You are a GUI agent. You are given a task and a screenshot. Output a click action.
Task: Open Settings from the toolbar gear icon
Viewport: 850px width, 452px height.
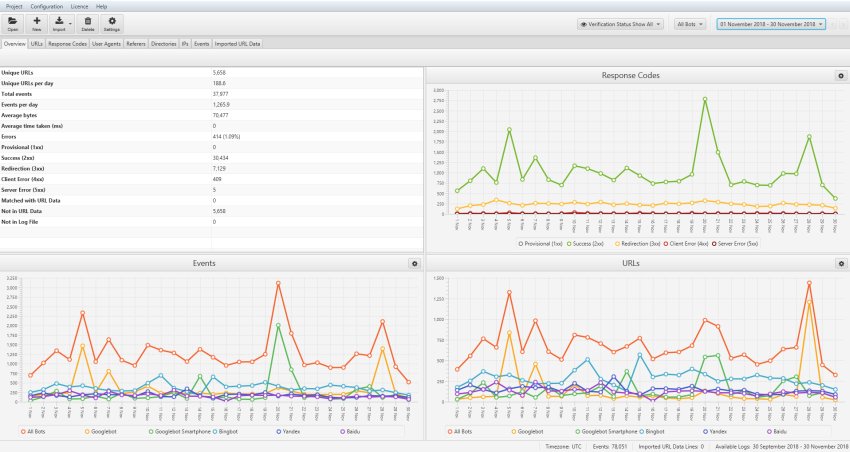112,23
